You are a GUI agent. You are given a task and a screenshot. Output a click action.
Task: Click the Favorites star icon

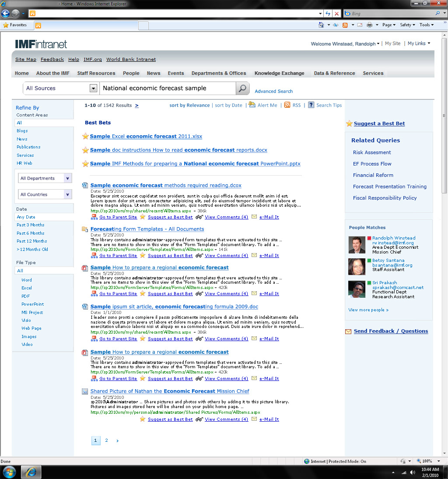pyautogui.click(x=6, y=25)
